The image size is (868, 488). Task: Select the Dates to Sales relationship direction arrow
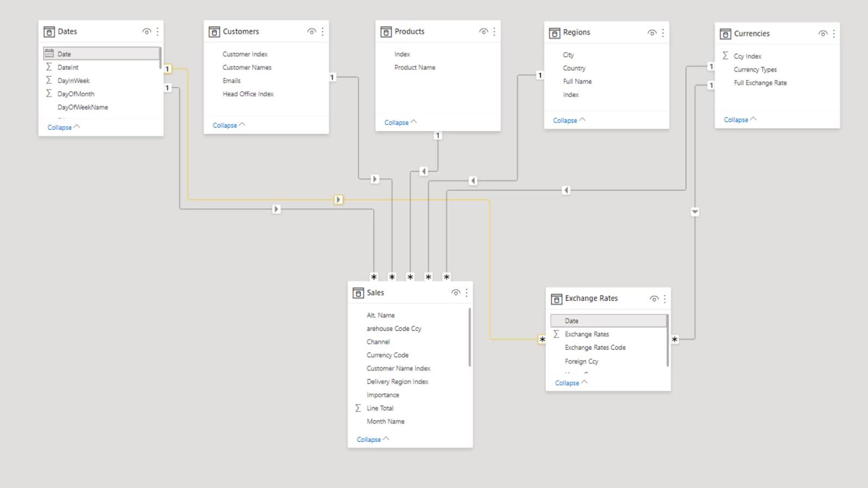pyautogui.click(x=276, y=209)
